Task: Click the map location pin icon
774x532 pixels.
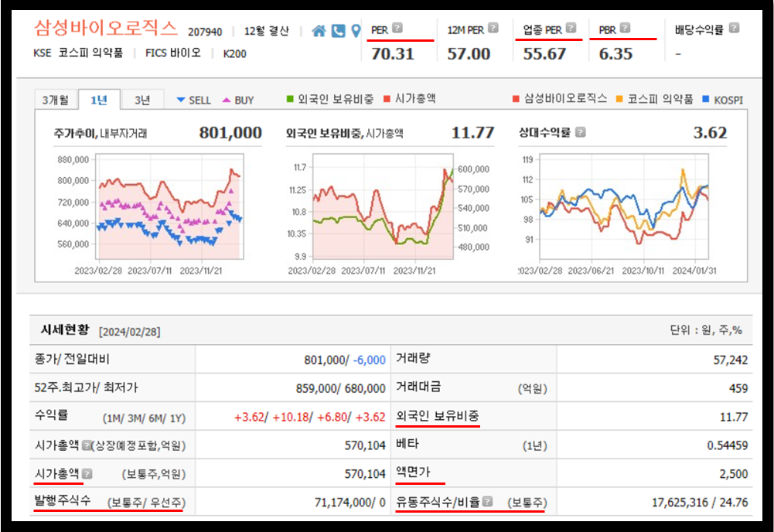Action: click(356, 31)
